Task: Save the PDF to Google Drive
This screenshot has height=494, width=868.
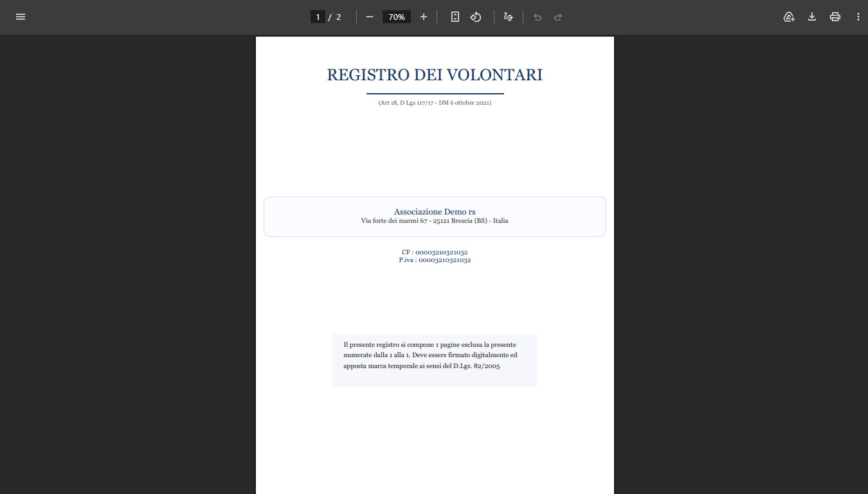Action: [x=789, y=17]
